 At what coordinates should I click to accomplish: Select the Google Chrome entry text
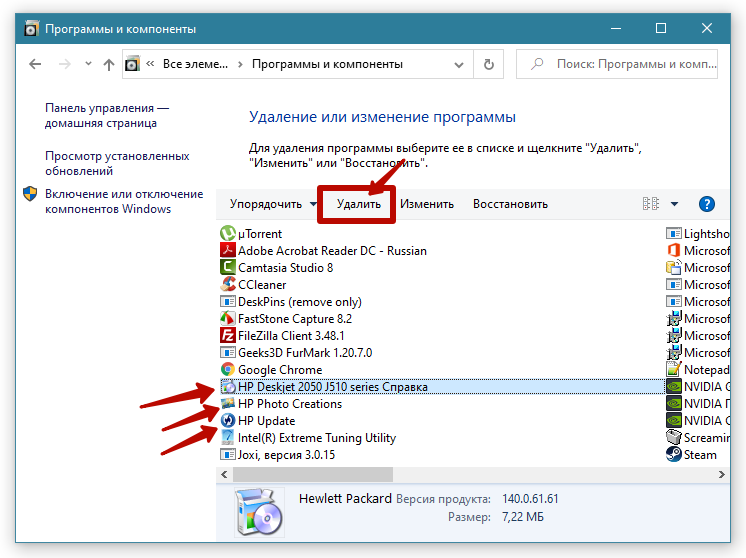click(x=280, y=370)
